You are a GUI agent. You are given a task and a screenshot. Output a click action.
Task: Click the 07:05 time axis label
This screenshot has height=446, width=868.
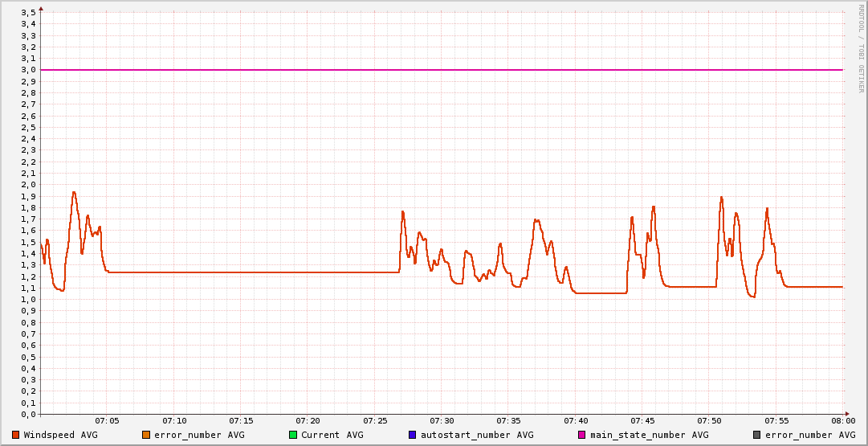click(x=107, y=420)
